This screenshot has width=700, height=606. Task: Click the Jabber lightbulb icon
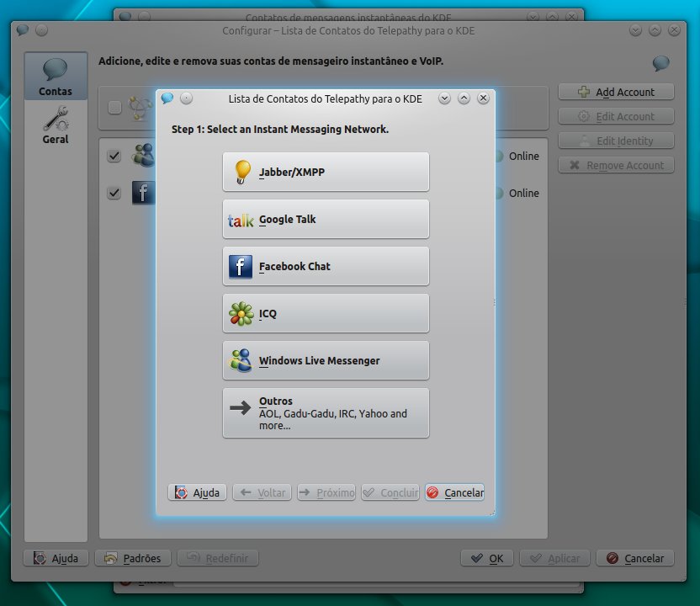click(x=242, y=172)
